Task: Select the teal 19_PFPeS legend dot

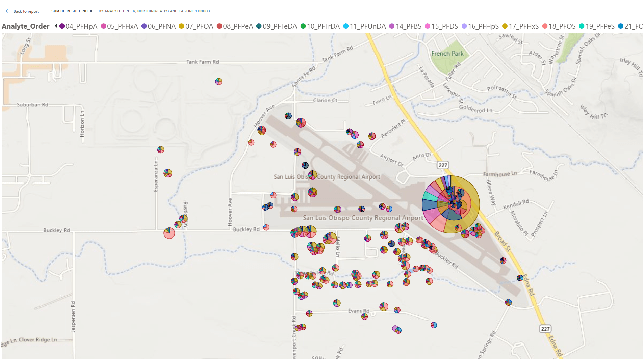Action: tap(582, 26)
